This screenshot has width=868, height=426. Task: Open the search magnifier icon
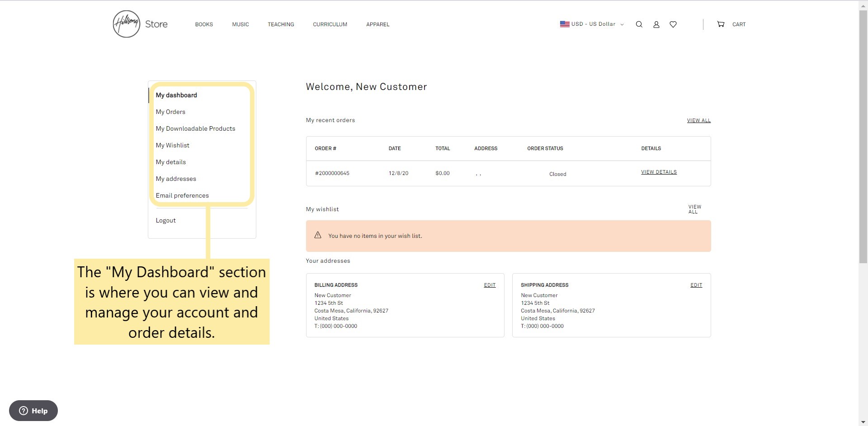[639, 24]
